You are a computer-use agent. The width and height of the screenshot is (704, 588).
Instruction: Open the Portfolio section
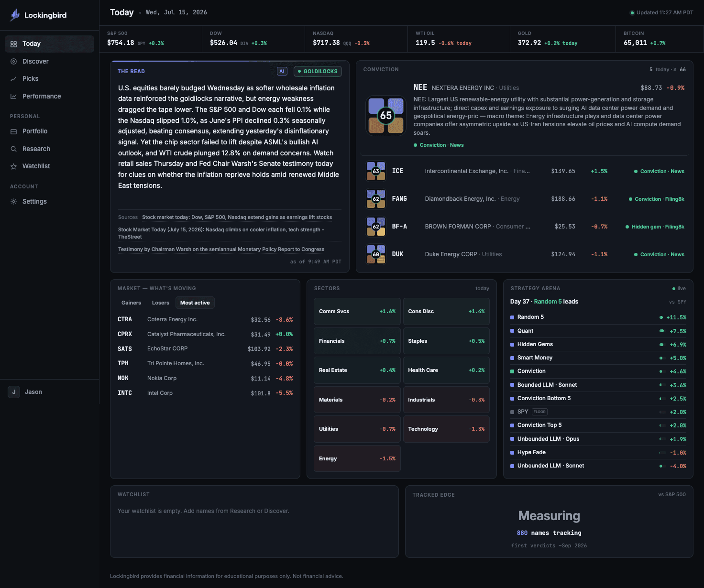49,131
